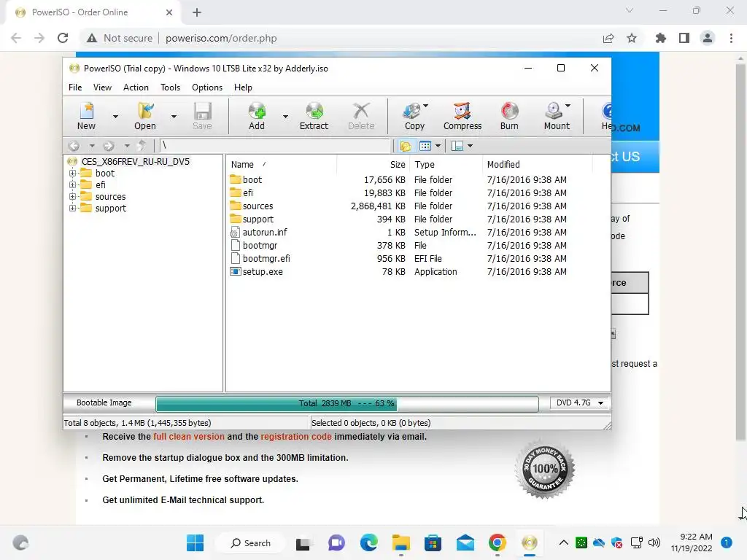Image resolution: width=747 pixels, height=560 pixels.
Task: Open Microsoft Store from taskbar
Action: 433,542
